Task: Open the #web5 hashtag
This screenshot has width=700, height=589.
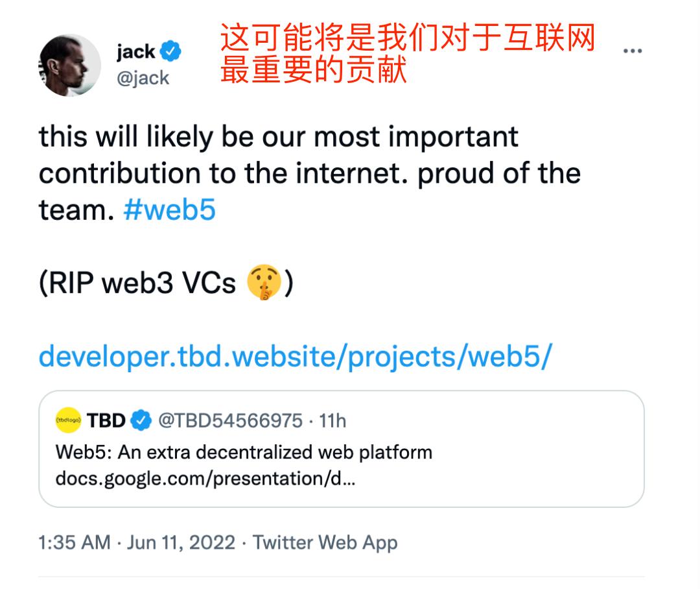Action: tap(169, 210)
